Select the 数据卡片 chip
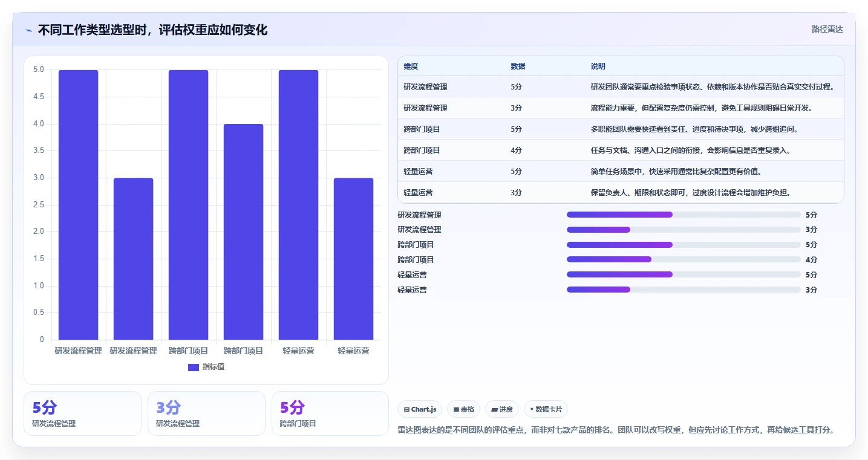This screenshot has width=868, height=460. (546, 409)
